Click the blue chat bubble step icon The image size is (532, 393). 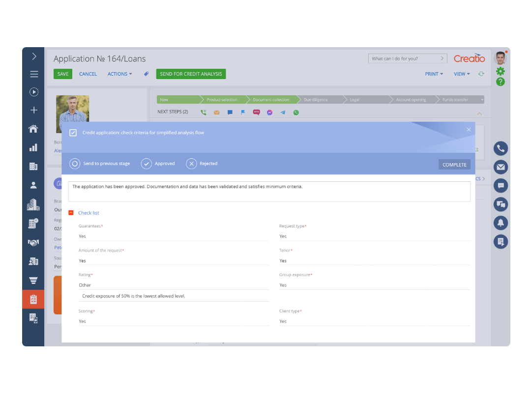tap(230, 112)
